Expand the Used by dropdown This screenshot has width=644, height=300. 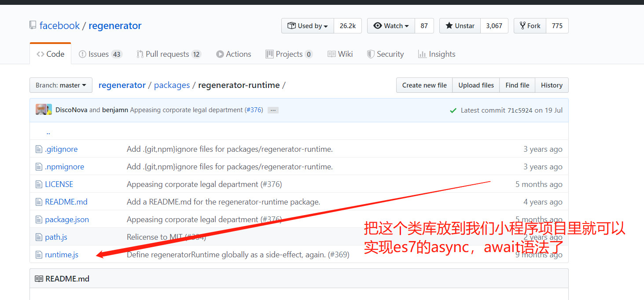308,26
